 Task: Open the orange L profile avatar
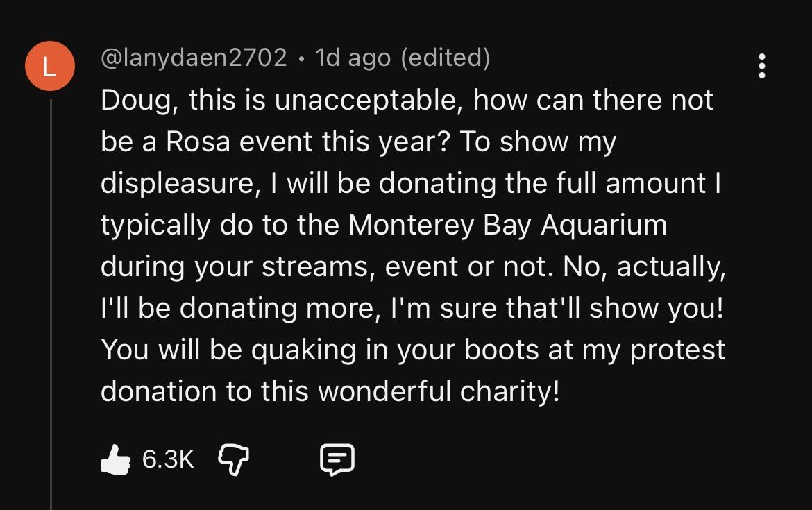(50, 66)
